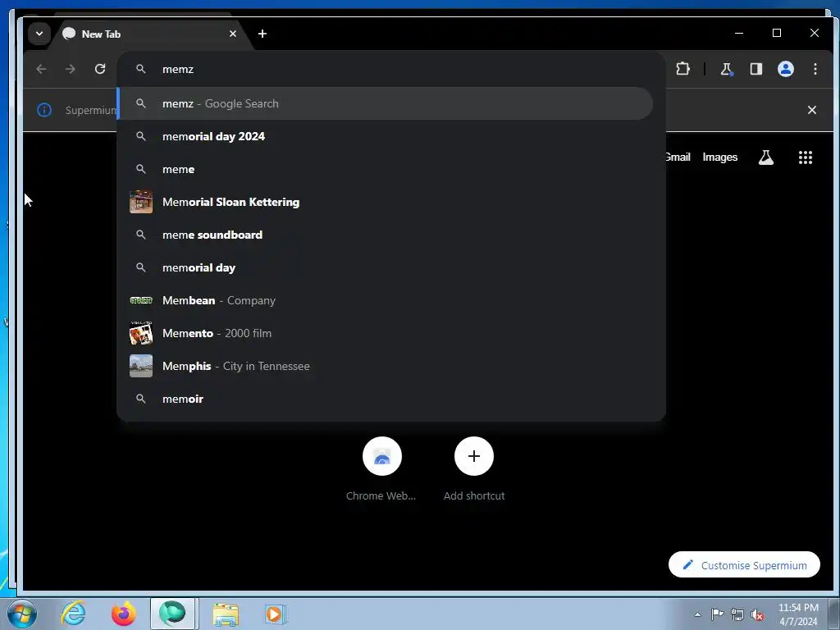Open Windows Explorer from taskbar
The height and width of the screenshot is (630, 840).
226,614
